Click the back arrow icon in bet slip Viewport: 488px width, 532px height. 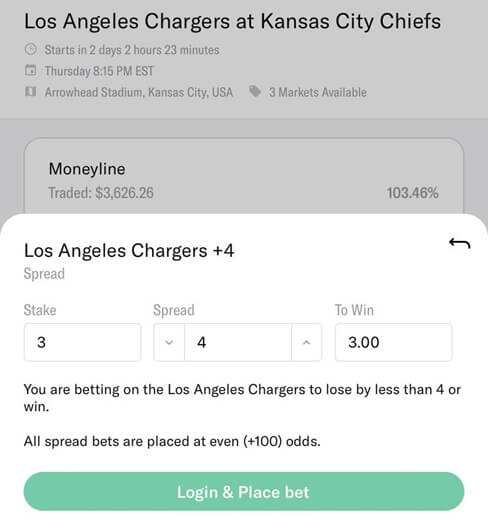[x=459, y=243]
